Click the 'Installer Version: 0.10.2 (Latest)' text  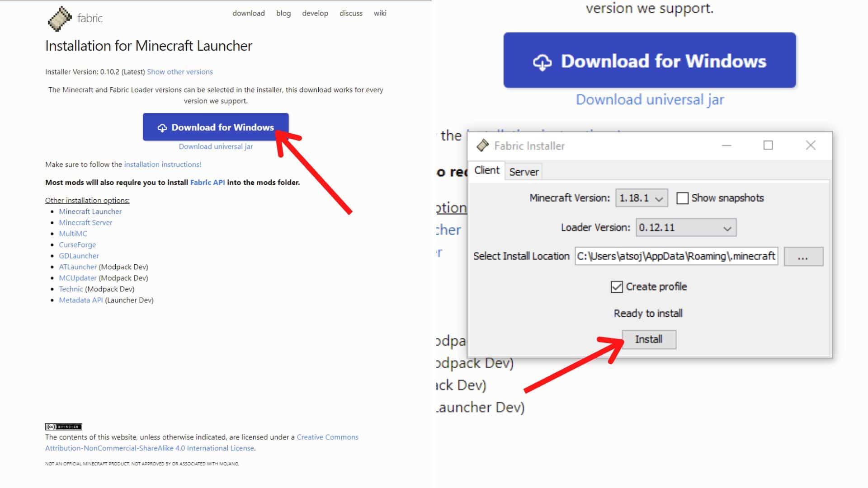(x=95, y=72)
